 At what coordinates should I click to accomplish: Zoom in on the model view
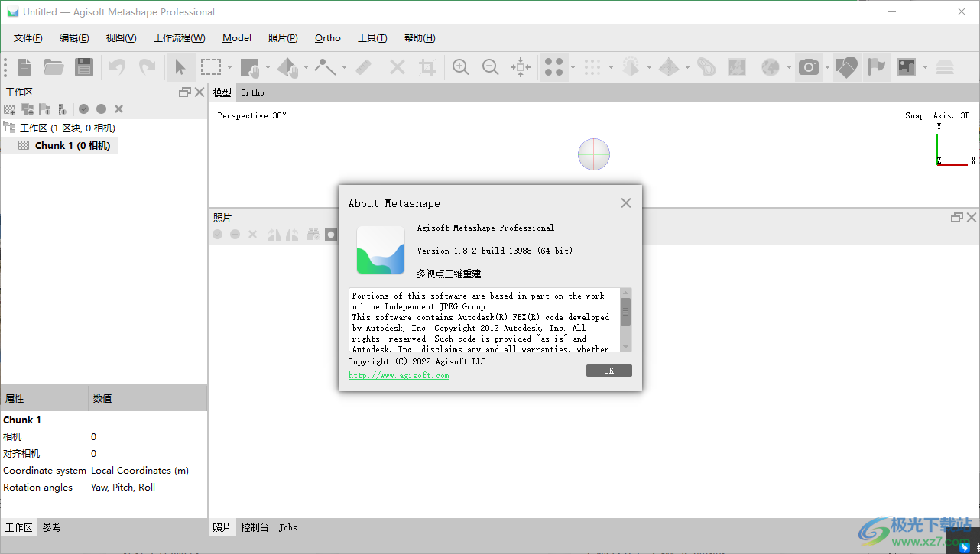(x=461, y=67)
